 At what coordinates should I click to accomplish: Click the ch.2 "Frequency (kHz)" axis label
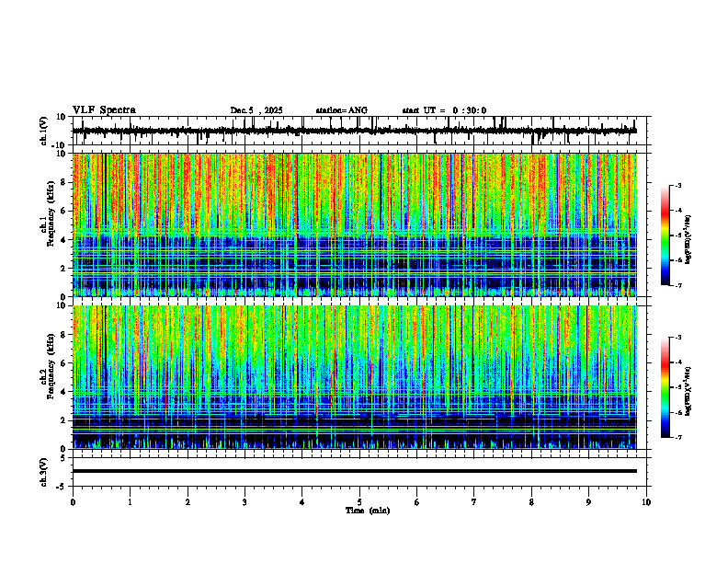pyautogui.click(x=51, y=366)
